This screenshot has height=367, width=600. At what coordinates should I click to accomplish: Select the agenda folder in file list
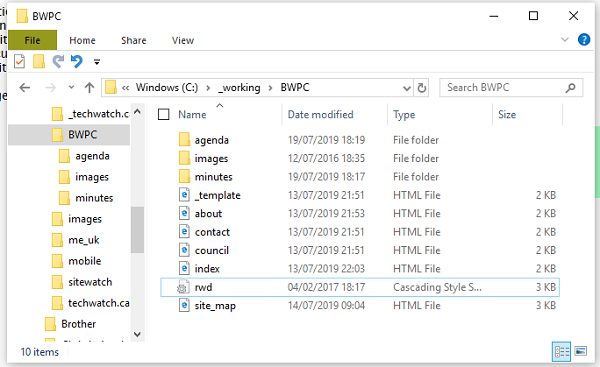211,140
